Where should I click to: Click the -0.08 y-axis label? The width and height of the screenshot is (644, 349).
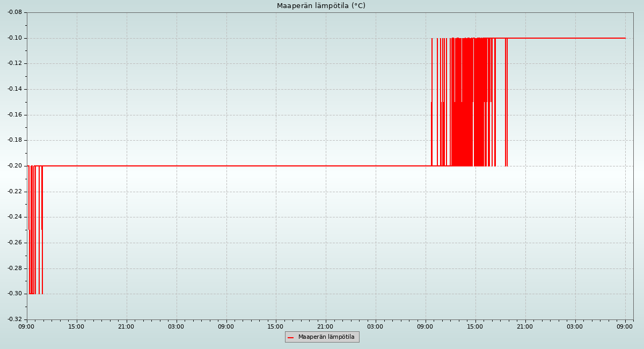coord(14,12)
